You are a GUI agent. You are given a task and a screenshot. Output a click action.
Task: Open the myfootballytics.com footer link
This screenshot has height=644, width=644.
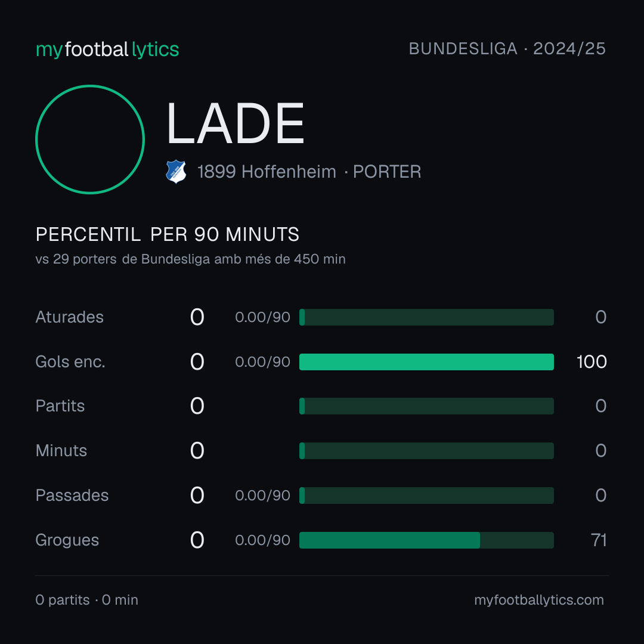tap(539, 600)
